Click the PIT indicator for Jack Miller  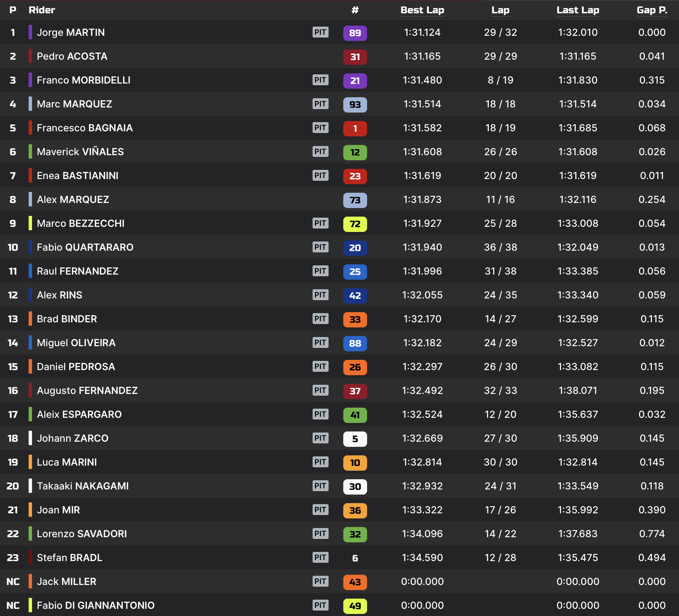pyautogui.click(x=320, y=582)
